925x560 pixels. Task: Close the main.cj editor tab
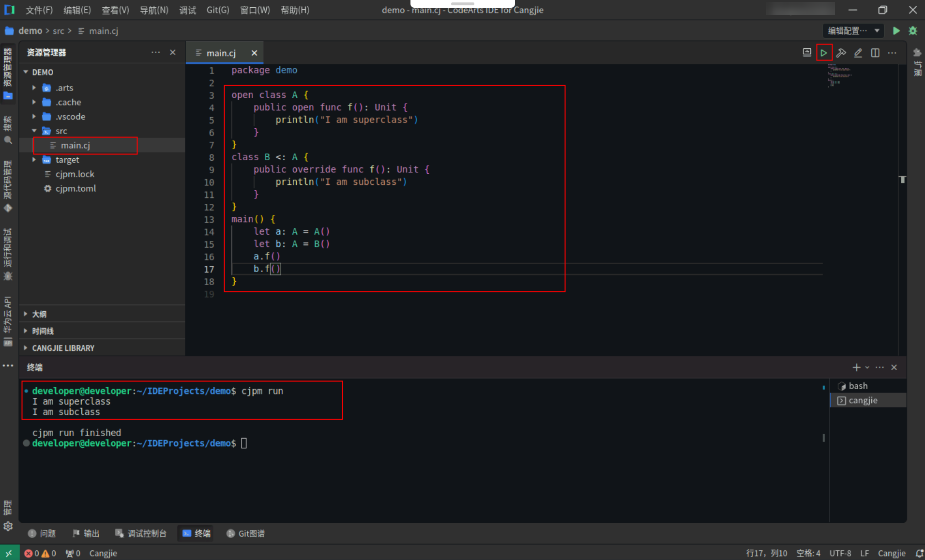click(254, 53)
